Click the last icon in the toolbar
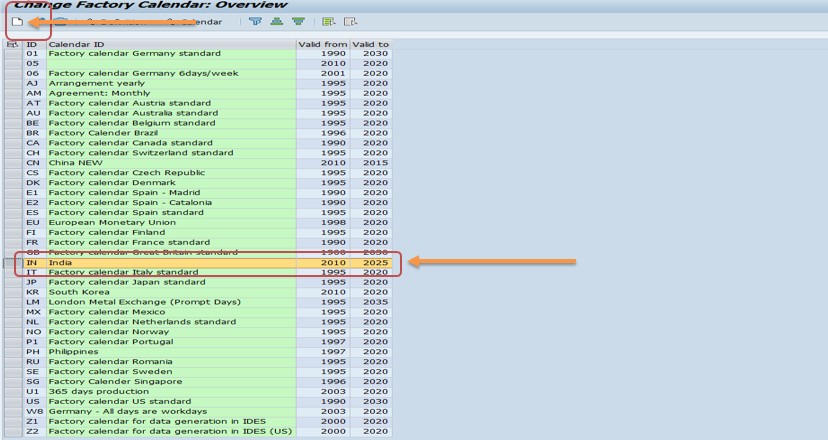 tap(349, 21)
